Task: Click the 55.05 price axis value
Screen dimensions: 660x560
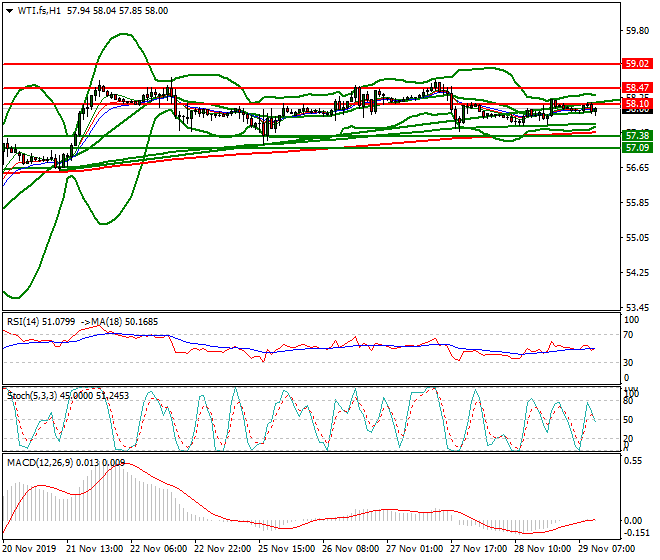Action: pos(637,238)
